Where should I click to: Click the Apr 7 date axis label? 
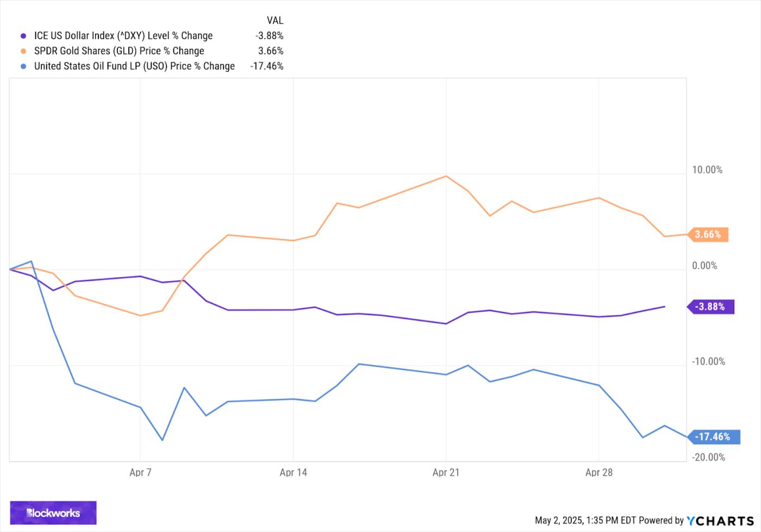(x=140, y=472)
